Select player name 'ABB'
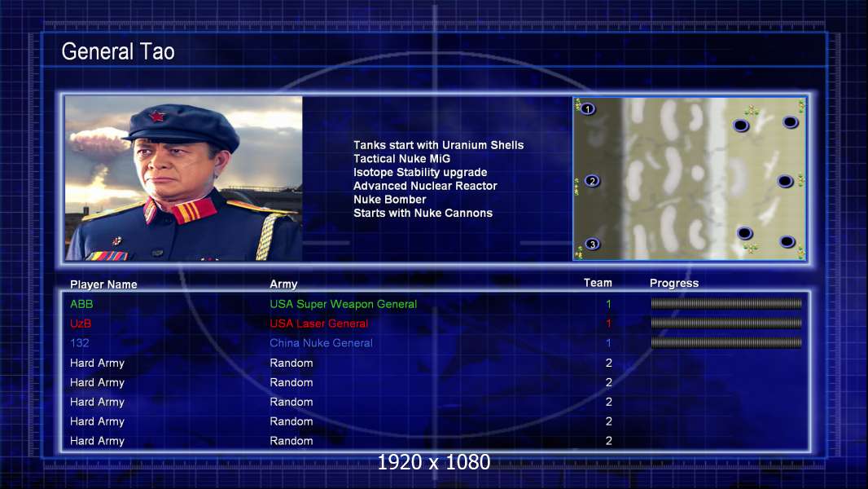The width and height of the screenshot is (868, 489). (x=81, y=303)
